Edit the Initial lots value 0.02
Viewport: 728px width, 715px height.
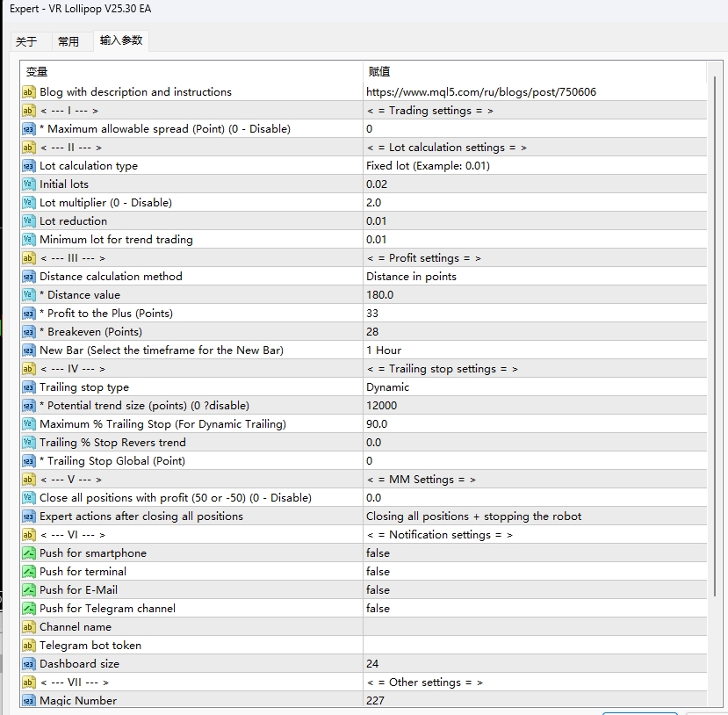[x=535, y=184]
